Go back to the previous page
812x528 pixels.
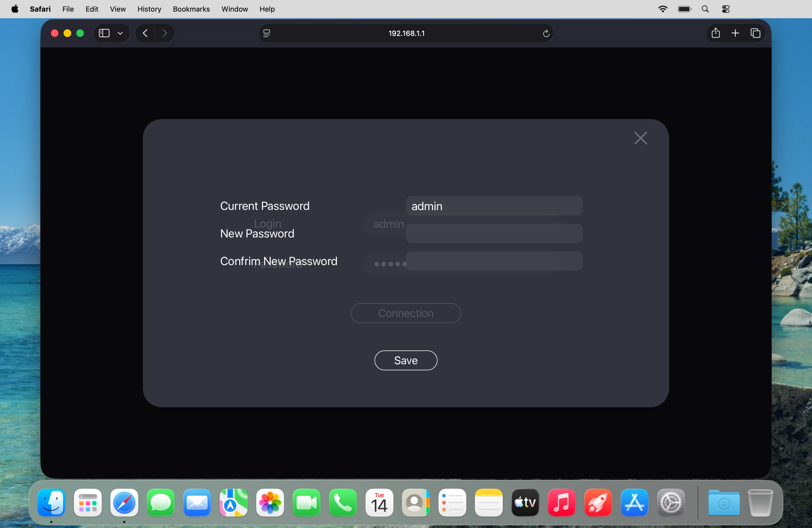pyautogui.click(x=144, y=33)
